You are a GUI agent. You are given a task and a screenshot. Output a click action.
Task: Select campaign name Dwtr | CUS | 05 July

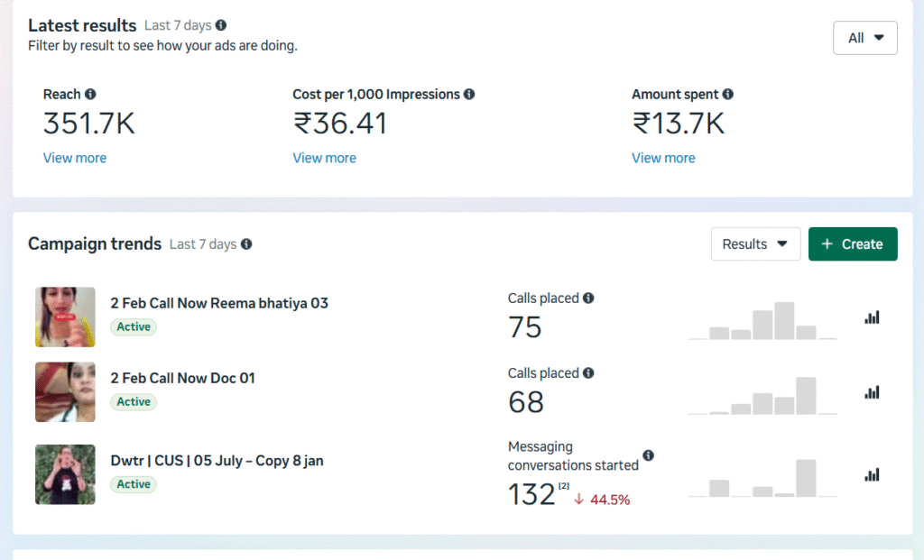217,461
